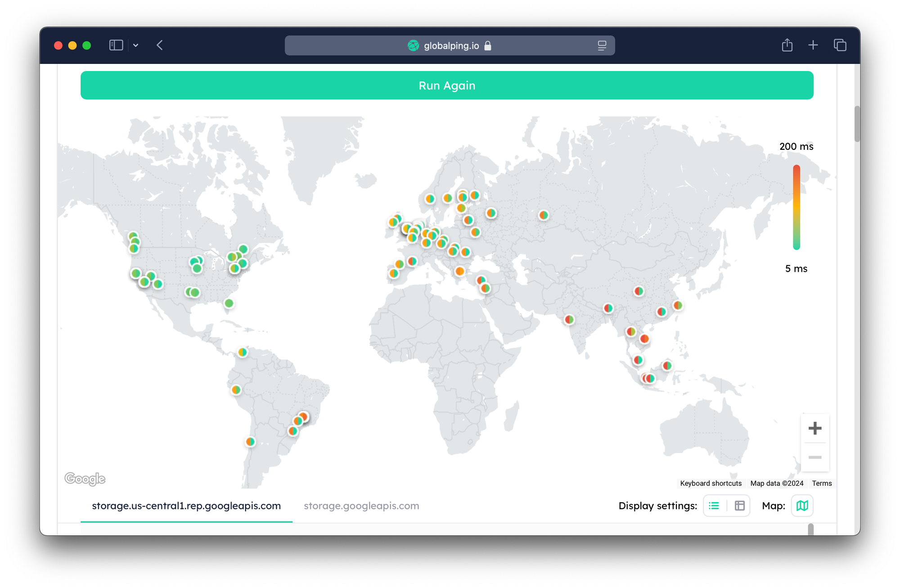900x588 pixels.
Task: Open the Terms link
Action: click(x=822, y=483)
